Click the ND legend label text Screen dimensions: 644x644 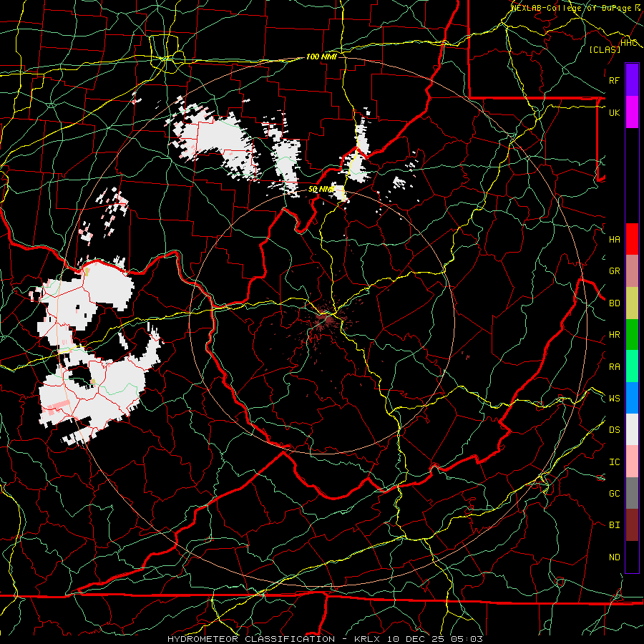tap(614, 557)
